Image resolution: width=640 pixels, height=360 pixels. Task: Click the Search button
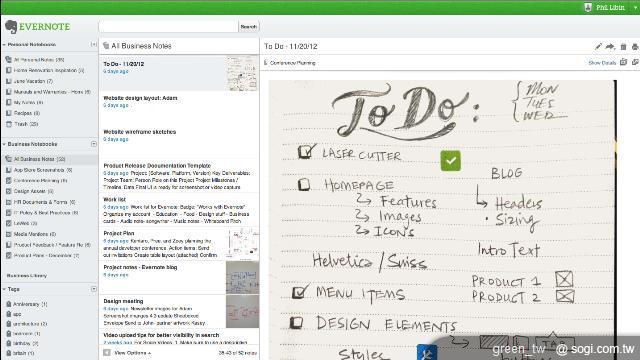pos(249,27)
